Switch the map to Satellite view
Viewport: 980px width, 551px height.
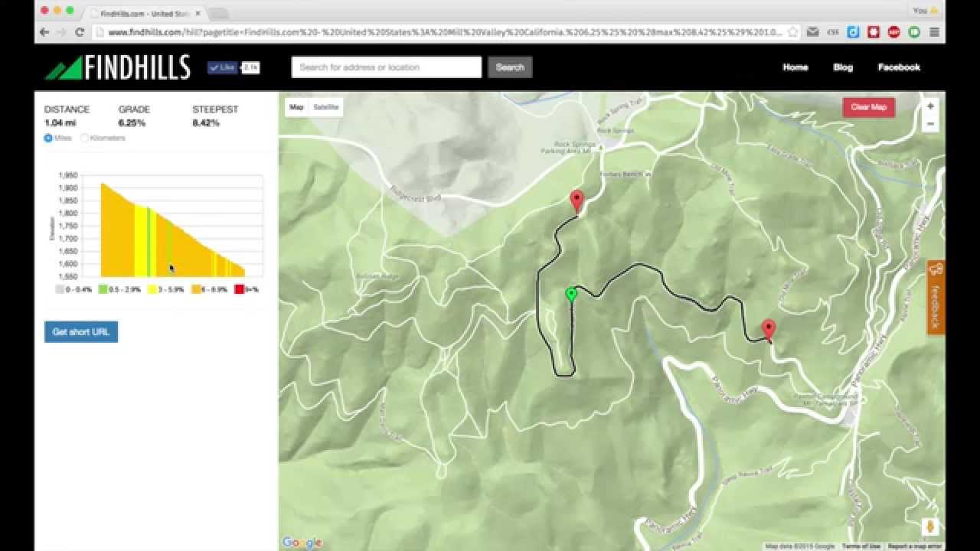pos(325,107)
